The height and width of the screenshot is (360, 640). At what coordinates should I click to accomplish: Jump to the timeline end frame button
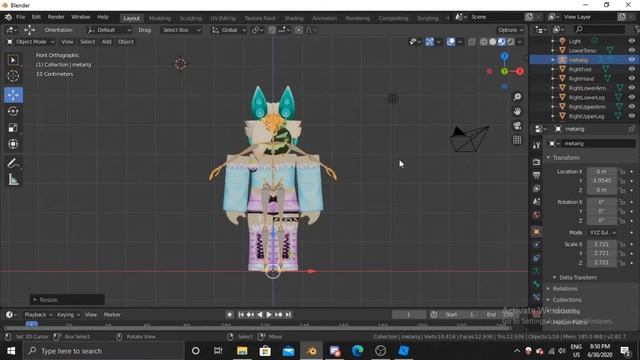288,314
